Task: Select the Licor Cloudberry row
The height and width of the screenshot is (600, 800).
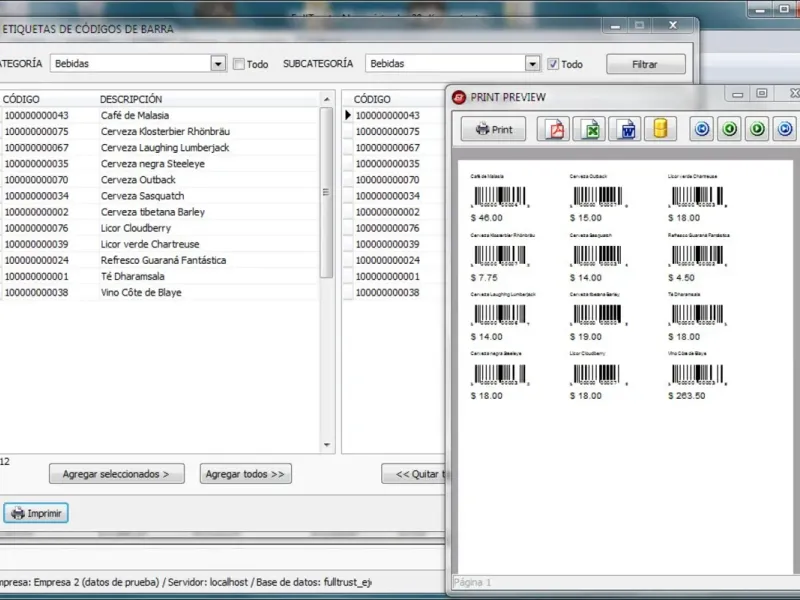Action: (135, 228)
